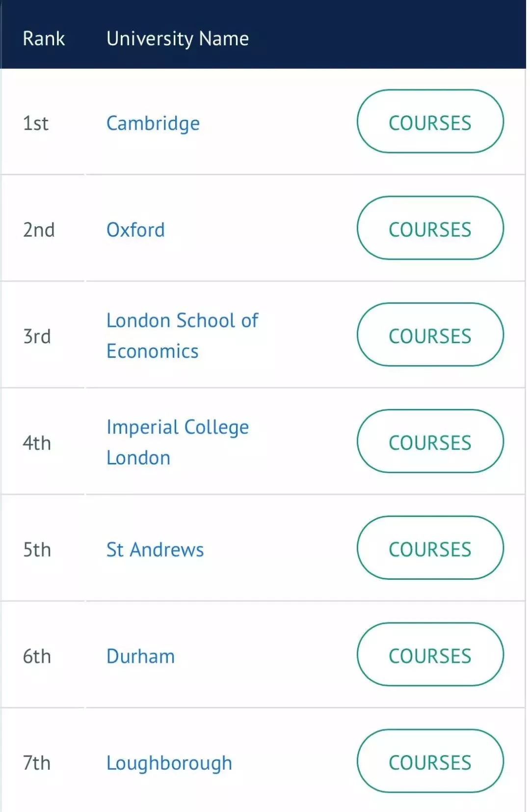Open London School of Economics link
This screenshot has height=812, width=530.
pyautogui.click(x=182, y=336)
